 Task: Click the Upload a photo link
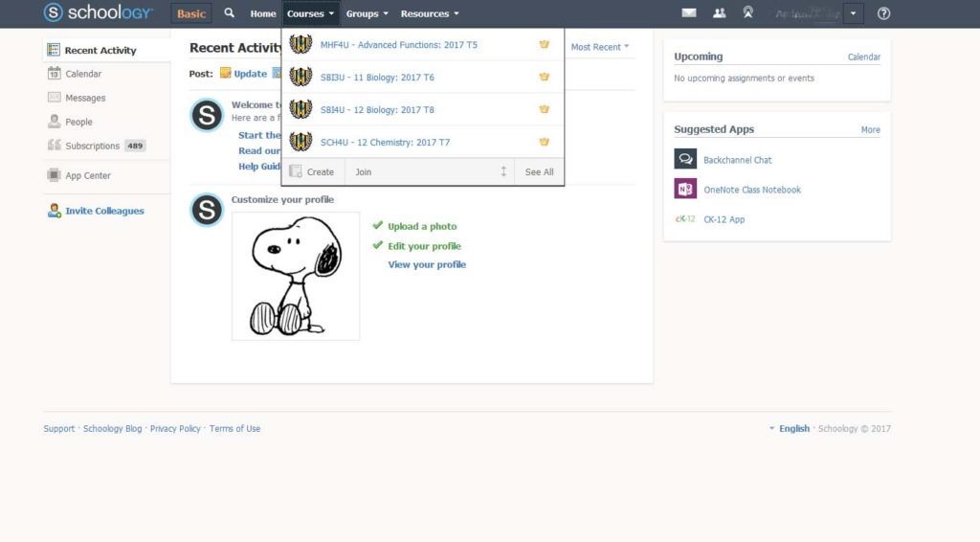click(422, 226)
